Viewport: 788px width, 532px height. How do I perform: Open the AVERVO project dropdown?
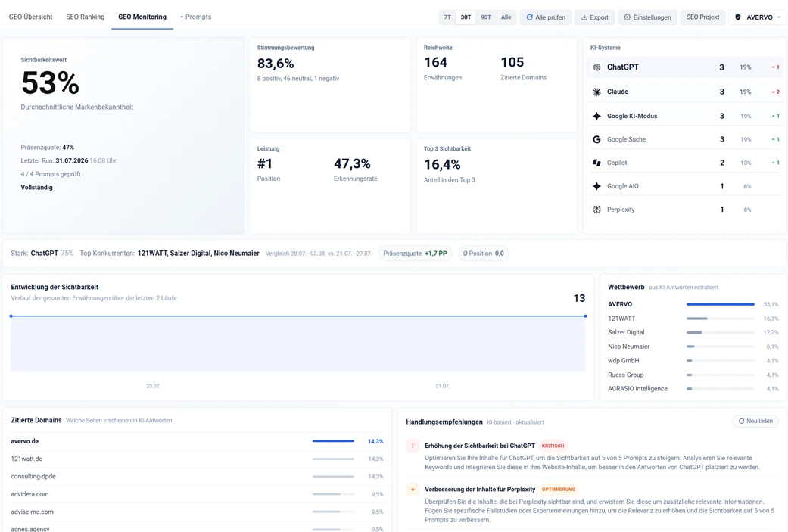pyautogui.click(x=758, y=17)
